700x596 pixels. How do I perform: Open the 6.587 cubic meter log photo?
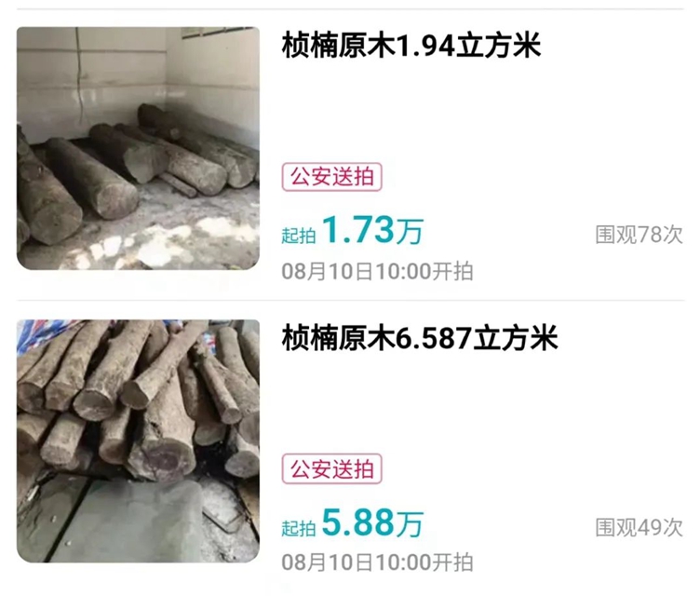pyautogui.click(x=138, y=441)
